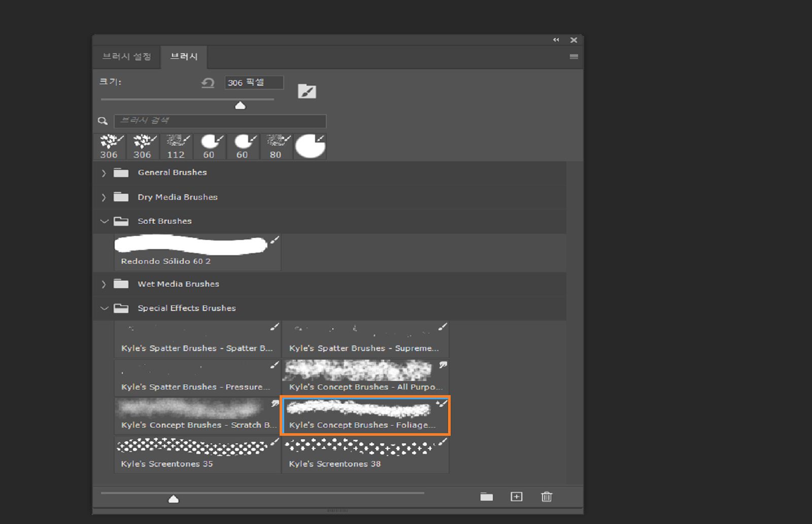
Task: Collapse the panel with the double-arrow icon
Action: pyautogui.click(x=556, y=40)
